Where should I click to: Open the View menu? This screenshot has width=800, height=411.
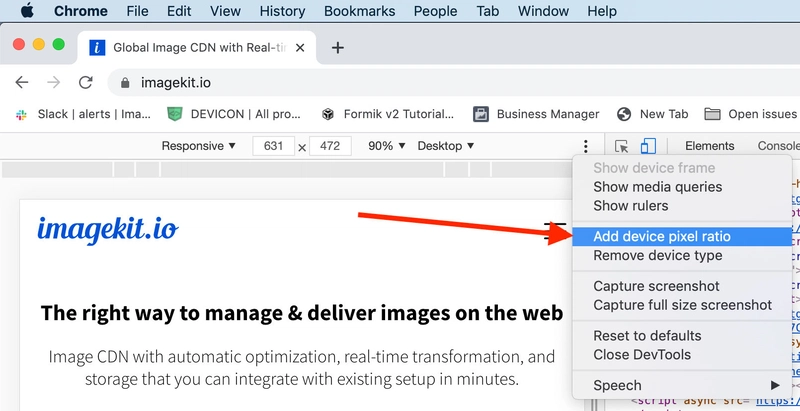point(225,11)
